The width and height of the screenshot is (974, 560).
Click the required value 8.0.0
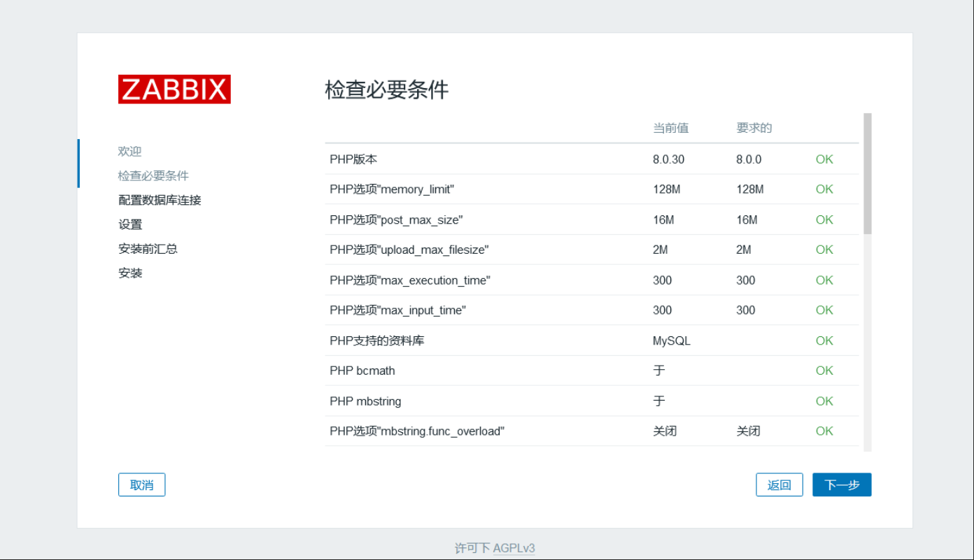tap(749, 159)
